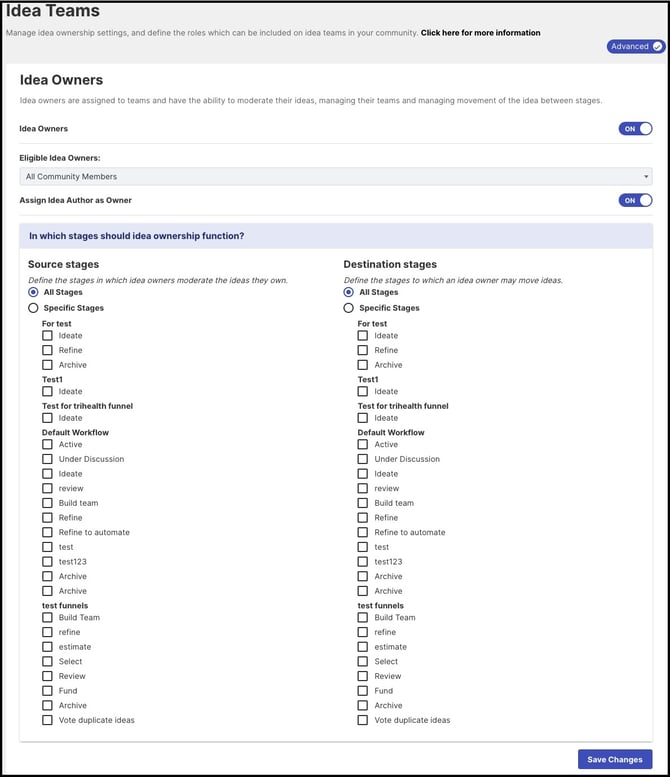
Task: Select All Stages under Destination stages
Action: [349, 293]
